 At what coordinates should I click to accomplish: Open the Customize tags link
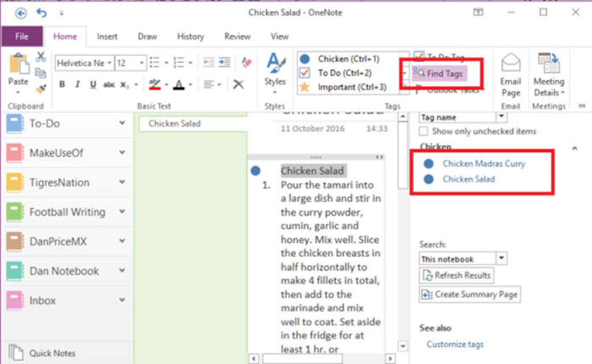pos(455,344)
